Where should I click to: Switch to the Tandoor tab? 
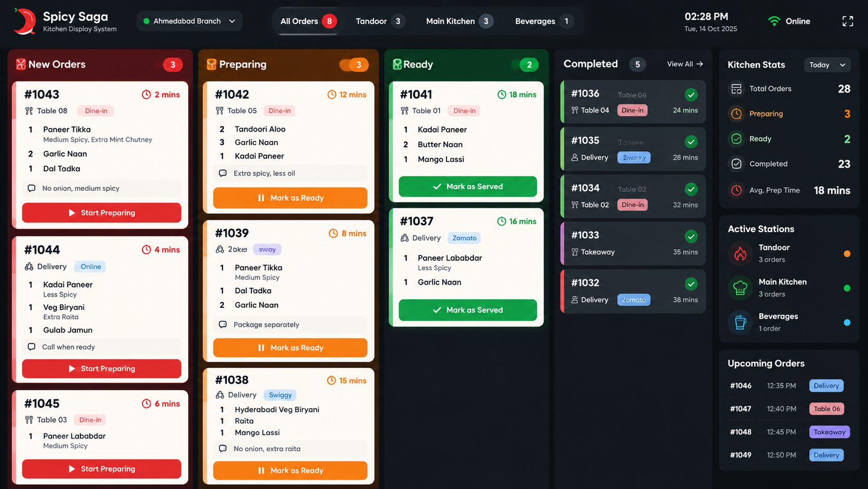(x=379, y=21)
